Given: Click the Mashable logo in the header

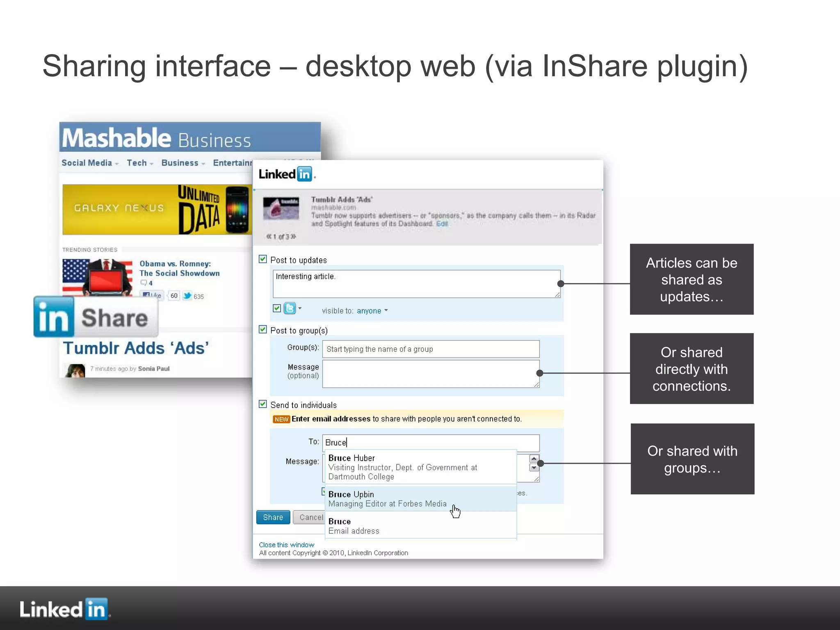Looking at the screenshot, I should point(116,138).
